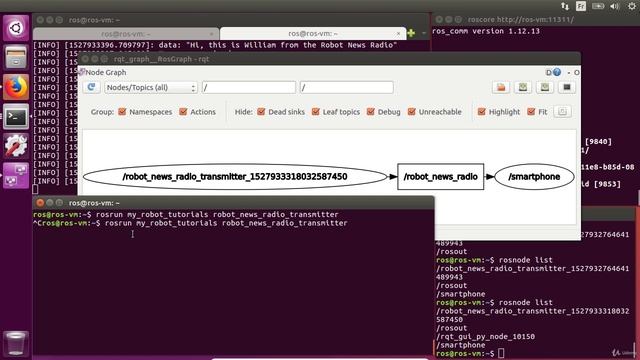Open the sound volume indicator
Image resolution: width=640 pixels, height=360 pixels.
point(615,6)
